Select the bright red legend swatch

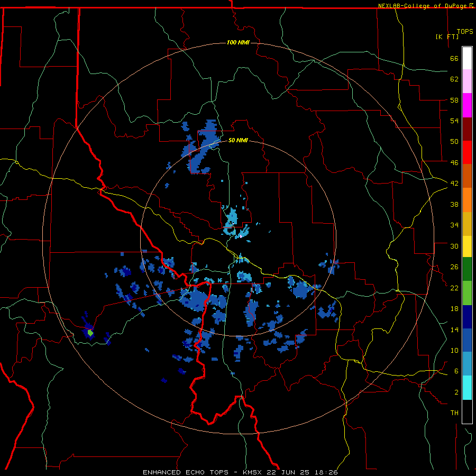[x=467, y=152]
